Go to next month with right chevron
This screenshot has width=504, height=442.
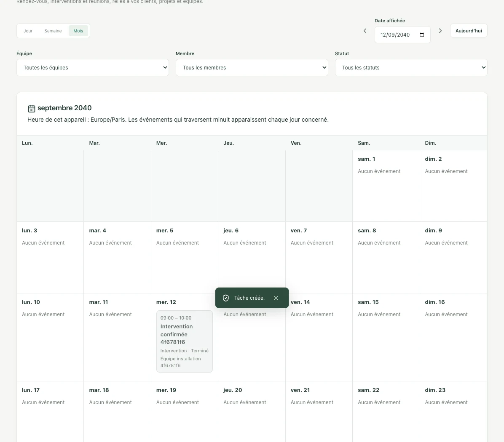pos(440,31)
